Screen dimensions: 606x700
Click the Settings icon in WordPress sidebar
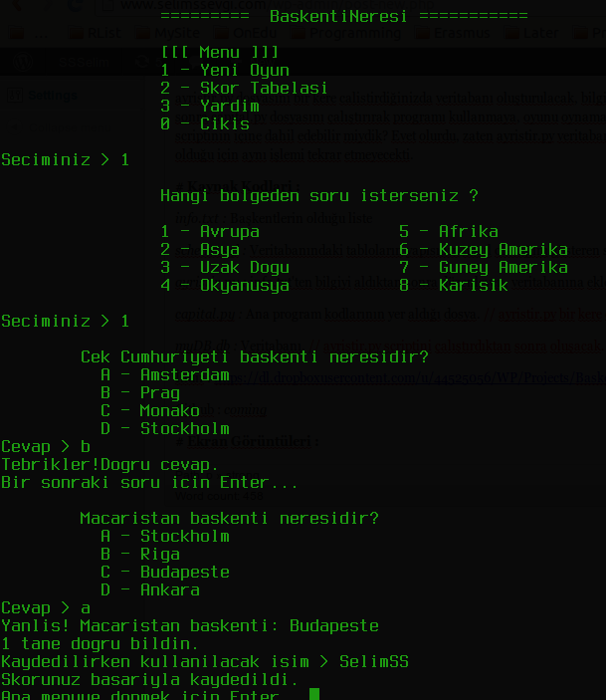15,95
